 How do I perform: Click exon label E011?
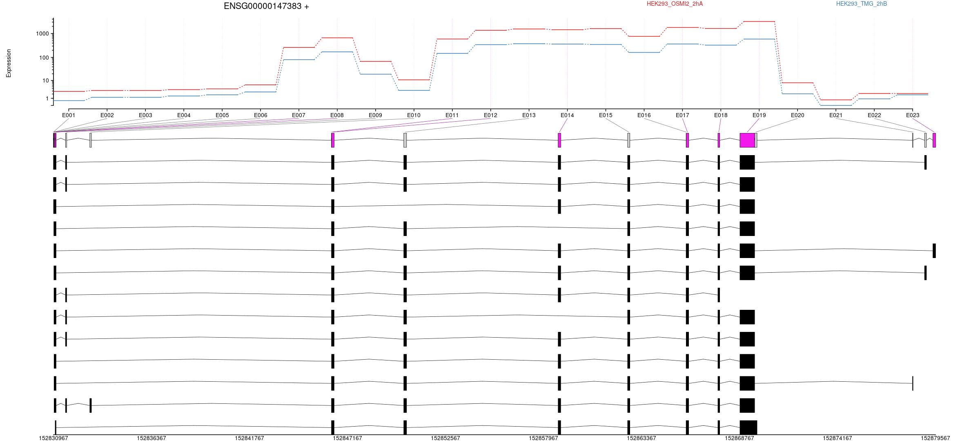coord(452,115)
